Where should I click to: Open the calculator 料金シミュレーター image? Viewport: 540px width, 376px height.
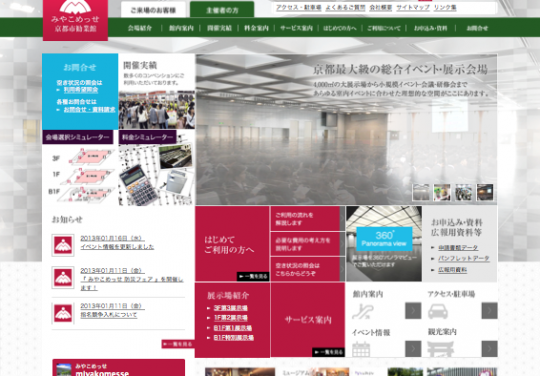coord(157,175)
